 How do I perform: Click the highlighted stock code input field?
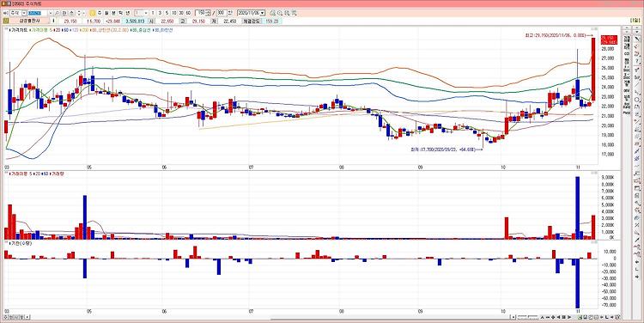[38, 13]
